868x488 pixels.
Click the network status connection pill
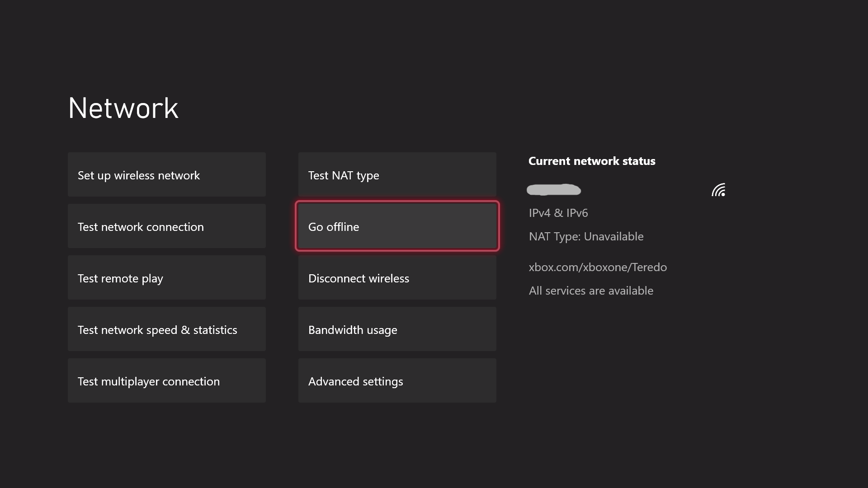(553, 189)
